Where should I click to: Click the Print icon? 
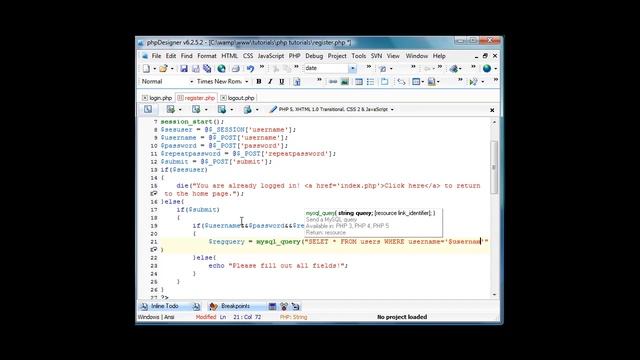[x=236, y=69]
